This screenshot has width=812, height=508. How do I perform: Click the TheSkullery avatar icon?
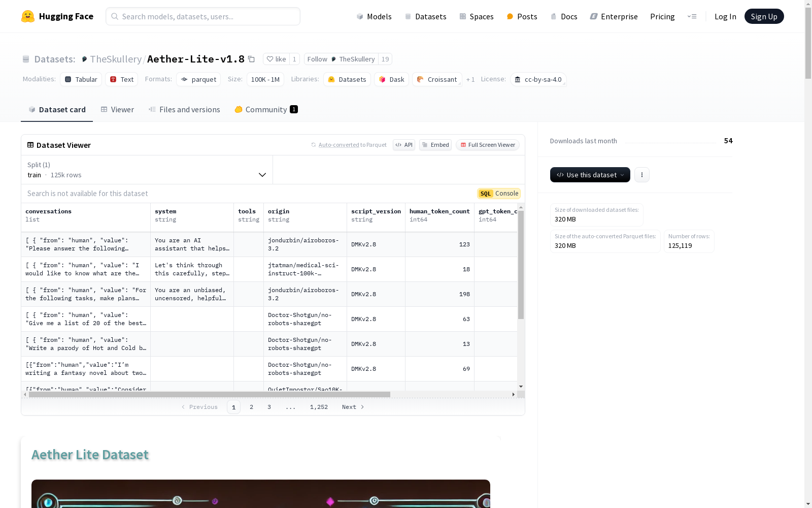pyautogui.click(x=84, y=59)
